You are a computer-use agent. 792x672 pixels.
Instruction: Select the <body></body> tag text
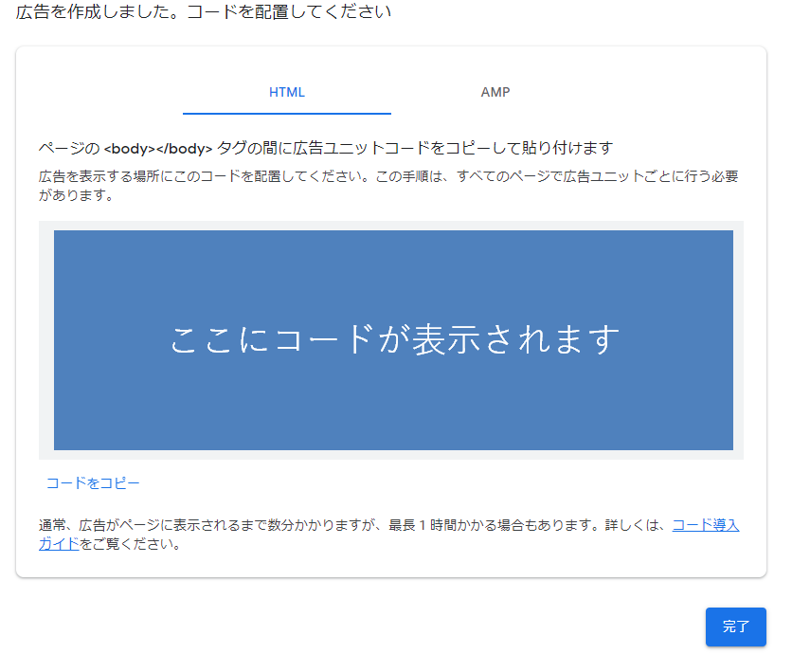(157, 148)
